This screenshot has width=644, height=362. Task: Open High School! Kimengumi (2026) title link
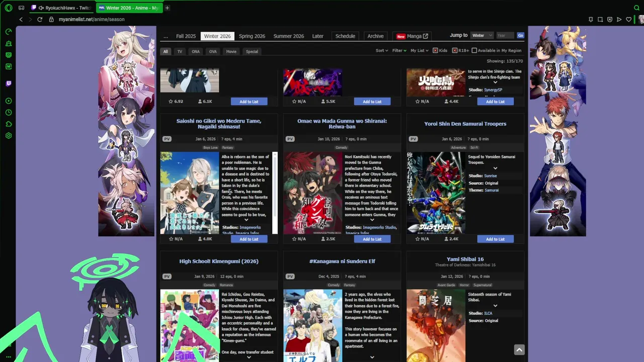coord(219,261)
